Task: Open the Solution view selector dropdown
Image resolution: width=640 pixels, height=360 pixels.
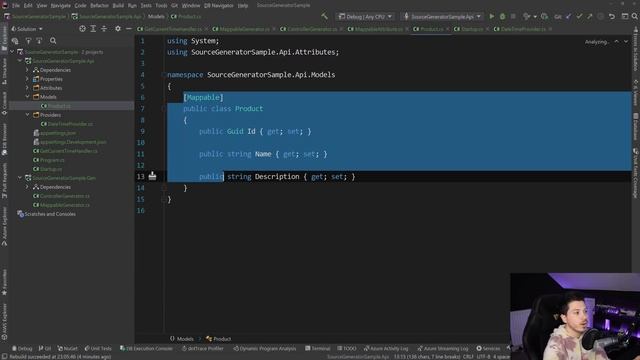Action: [27, 29]
